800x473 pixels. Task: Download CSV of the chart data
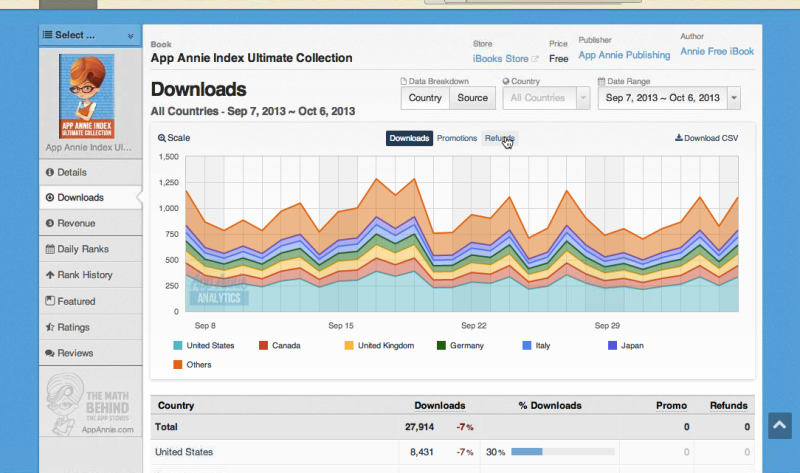707,138
